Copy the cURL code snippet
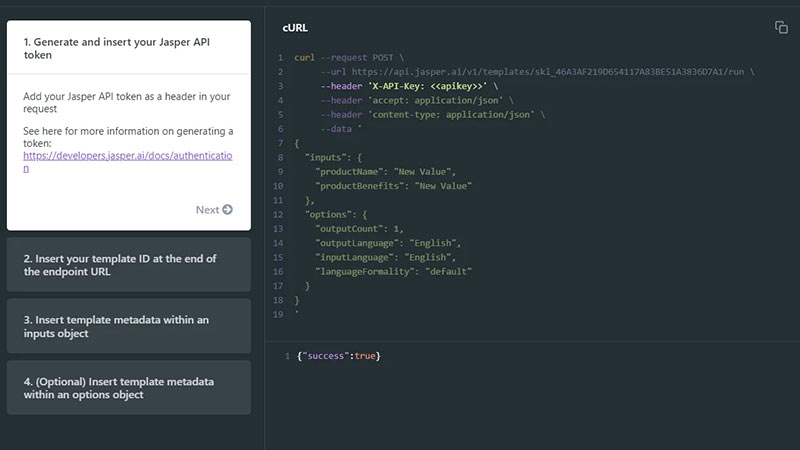 pos(781,28)
